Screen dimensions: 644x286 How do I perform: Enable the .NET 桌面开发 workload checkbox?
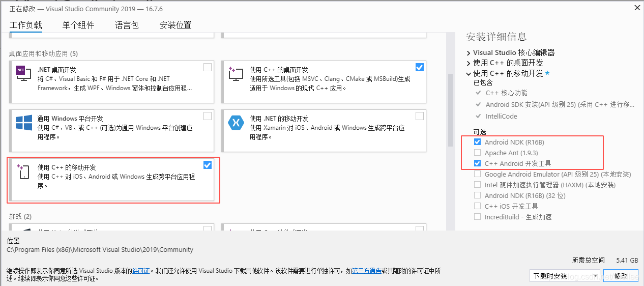[208, 67]
